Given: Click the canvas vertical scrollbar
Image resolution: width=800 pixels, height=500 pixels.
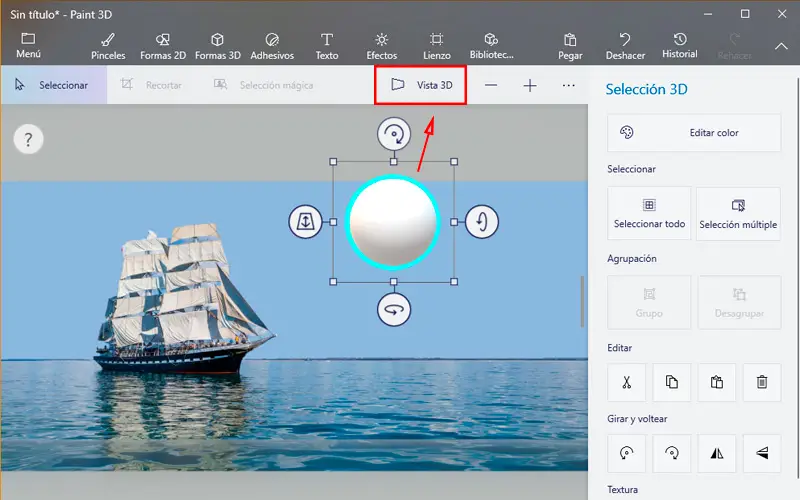Looking at the screenshot, I should [x=582, y=302].
